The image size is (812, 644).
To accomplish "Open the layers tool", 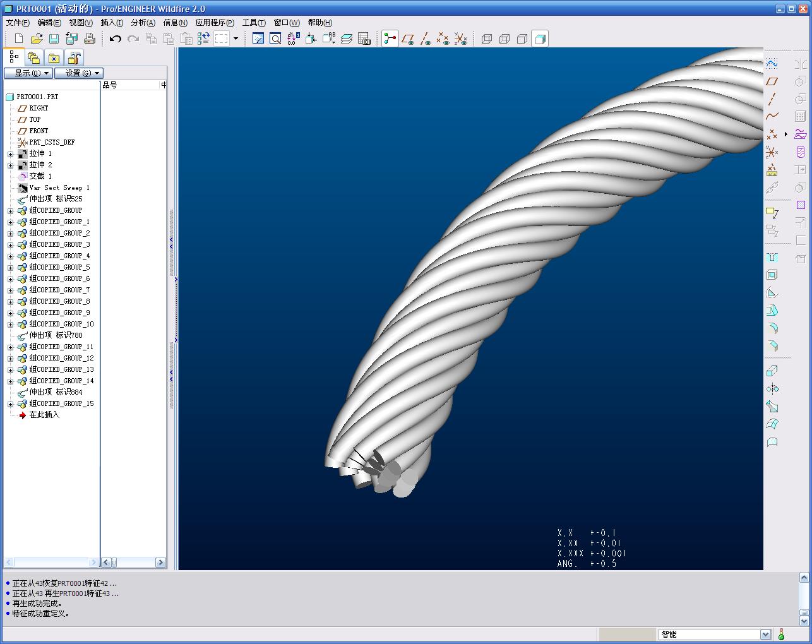I will 347,39.
